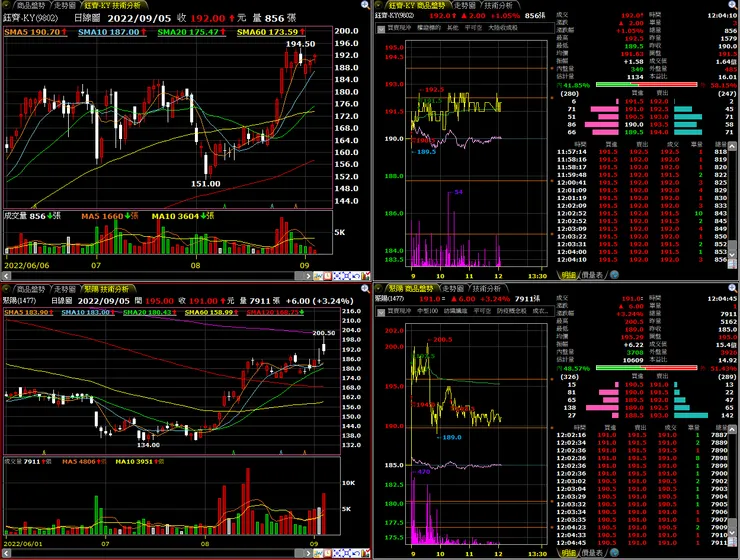
Task: Click the indicator settings icon in 聚陽 chart toolbar
Action: coord(365,553)
